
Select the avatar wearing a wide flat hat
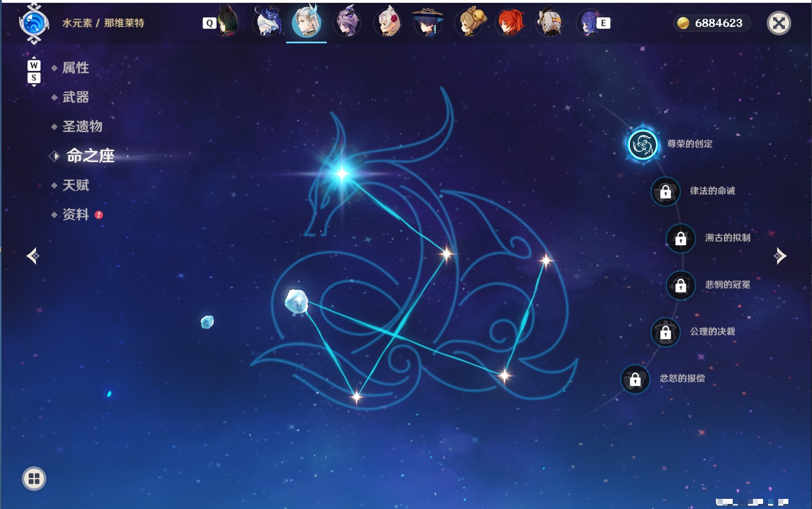click(x=428, y=22)
